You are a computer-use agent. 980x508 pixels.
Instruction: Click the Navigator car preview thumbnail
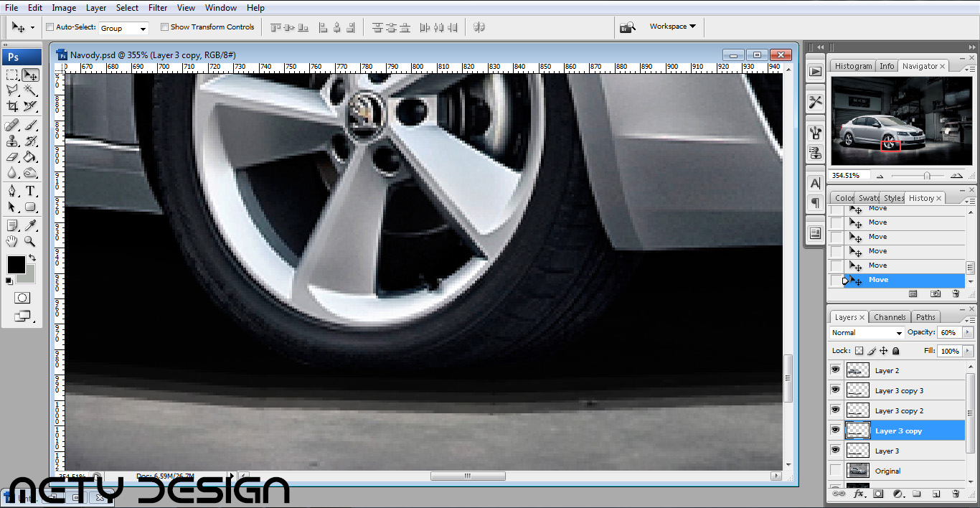pyautogui.click(x=901, y=121)
